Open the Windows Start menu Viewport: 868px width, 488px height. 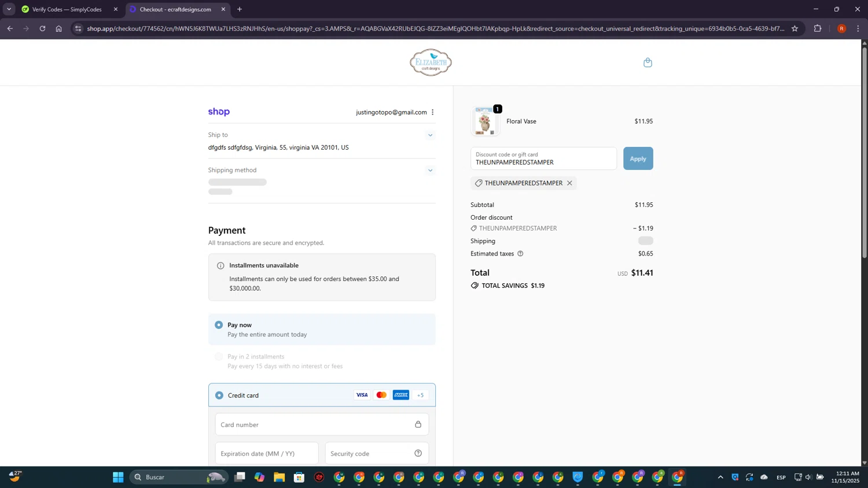(x=118, y=477)
